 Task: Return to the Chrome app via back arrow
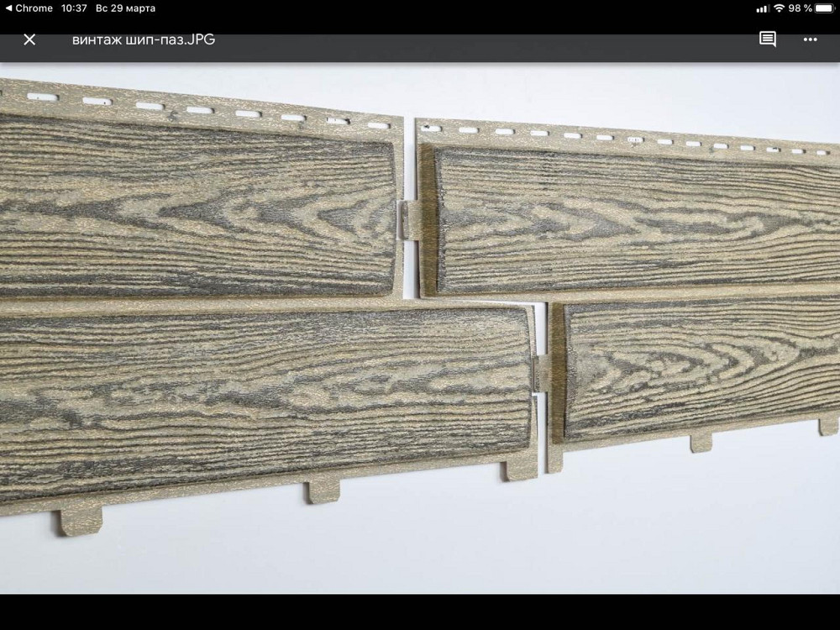pyautogui.click(x=8, y=8)
